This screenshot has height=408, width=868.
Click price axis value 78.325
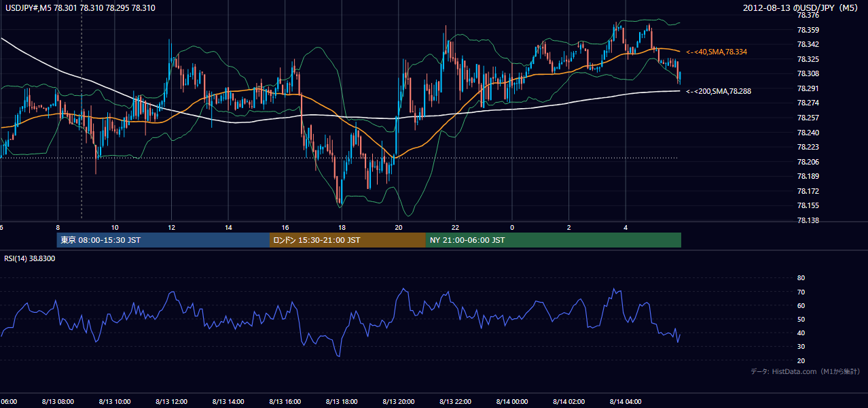pos(808,59)
